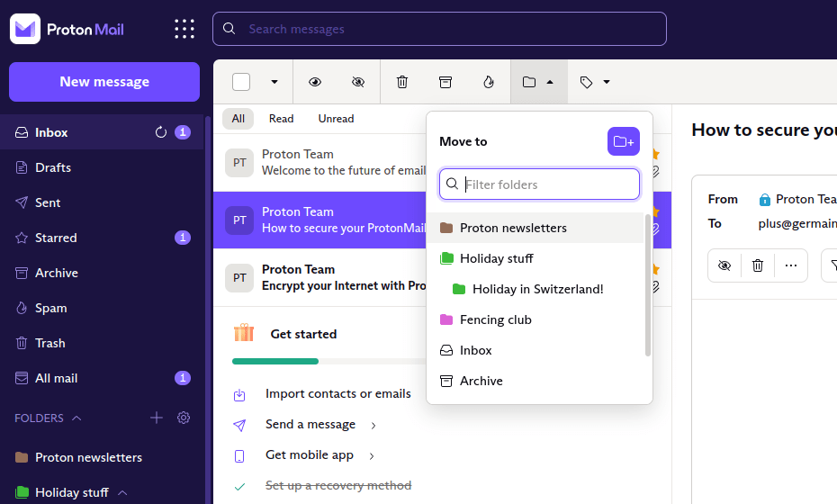The image size is (837, 504).
Task: Collapse the FOLDERS section chevron
Action: click(76, 418)
